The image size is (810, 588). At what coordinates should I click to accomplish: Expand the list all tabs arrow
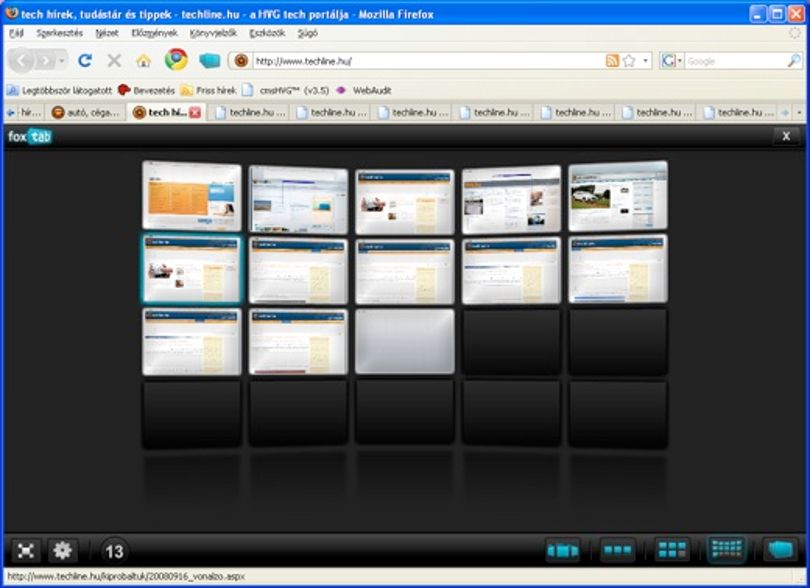799,112
